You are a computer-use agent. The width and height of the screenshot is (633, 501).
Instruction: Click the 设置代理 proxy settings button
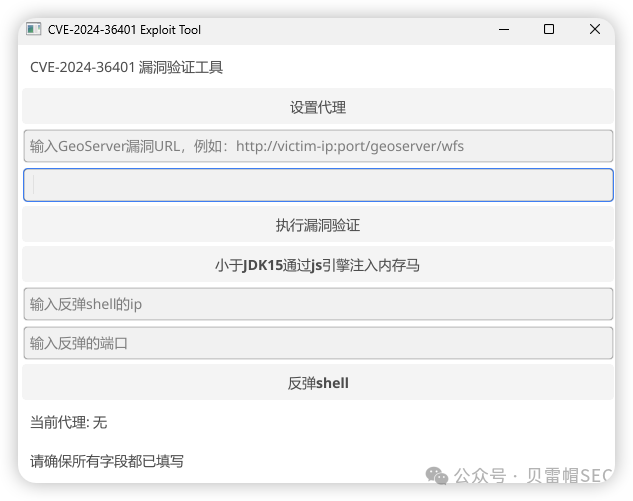pos(318,107)
